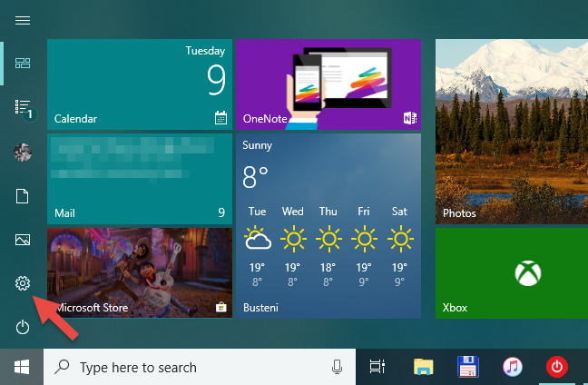Click the Power icon in Start sidebar
This screenshot has height=385, width=588.
point(23,327)
